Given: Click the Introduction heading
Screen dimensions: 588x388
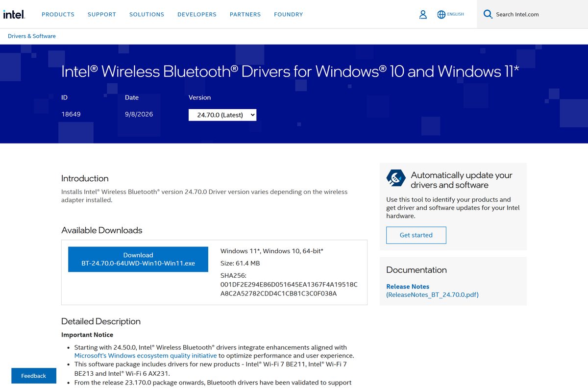Looking at the screenshot, I should point(85,178).
